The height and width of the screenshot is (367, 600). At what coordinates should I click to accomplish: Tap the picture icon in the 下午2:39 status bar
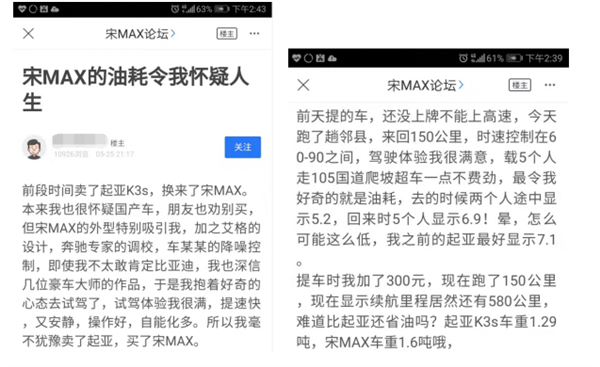(320, 58)
